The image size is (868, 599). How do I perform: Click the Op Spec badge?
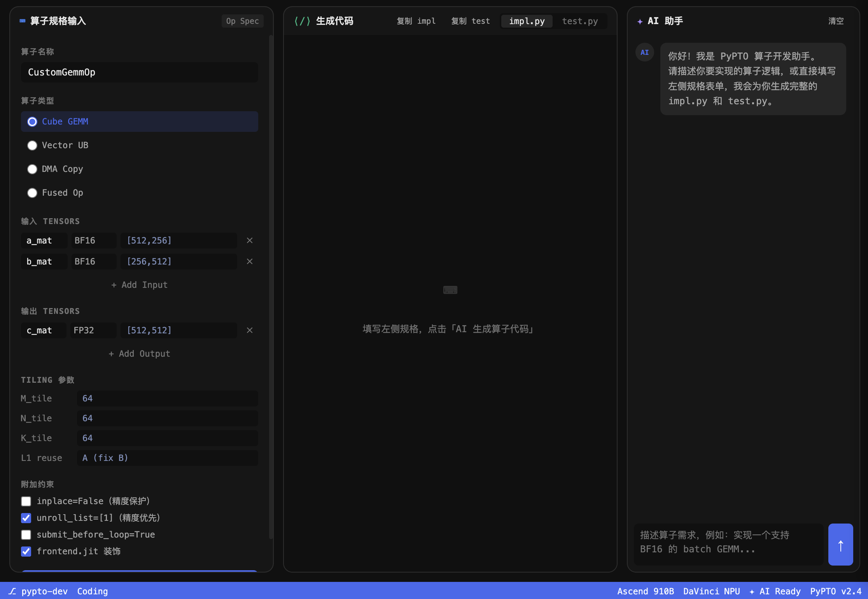tap(242, 21)
